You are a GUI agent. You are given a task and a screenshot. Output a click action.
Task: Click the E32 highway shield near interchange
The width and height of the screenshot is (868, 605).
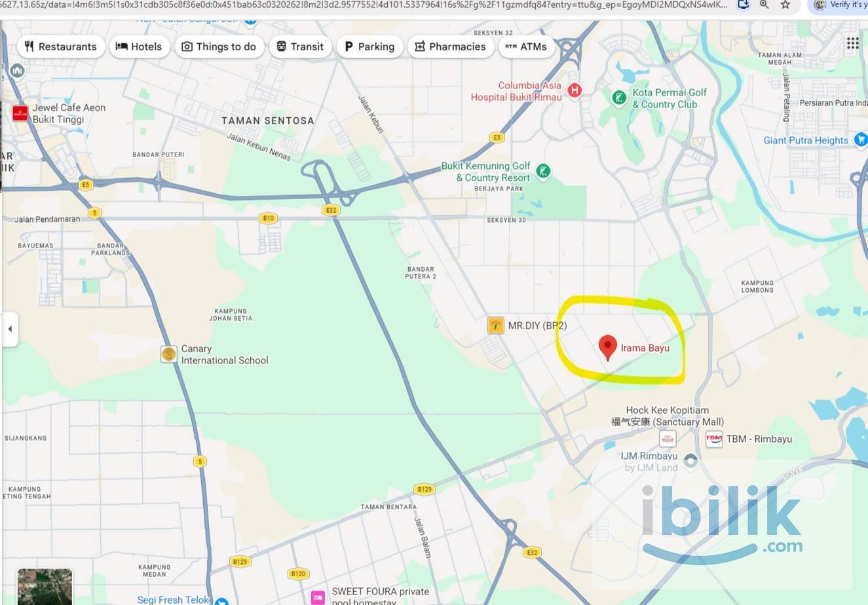[x=331, y=210]
